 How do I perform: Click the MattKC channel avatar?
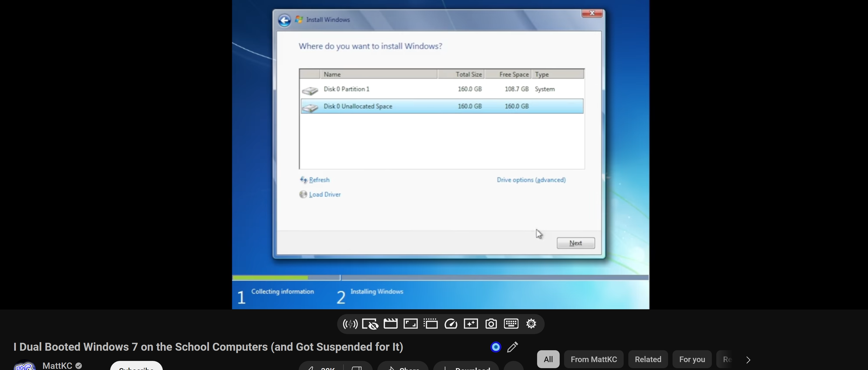25,365
